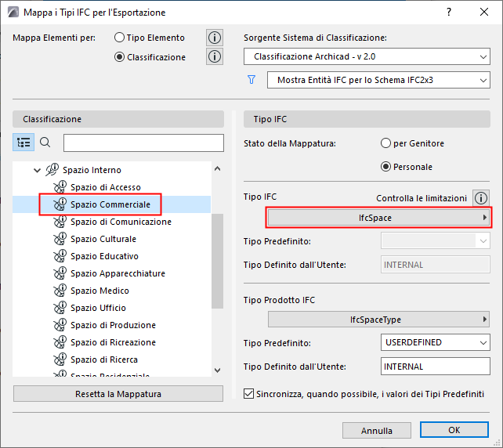Select the per Genitore radio button

385,143
